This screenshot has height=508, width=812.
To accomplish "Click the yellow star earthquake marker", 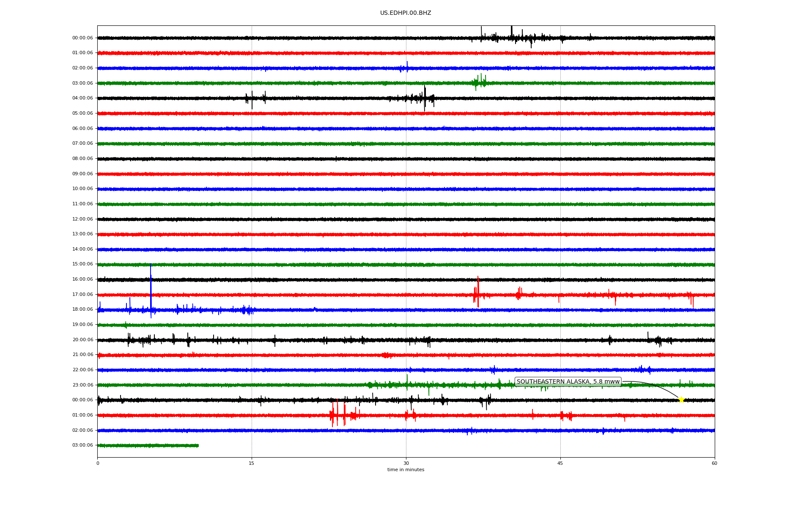I will (681, 400).
